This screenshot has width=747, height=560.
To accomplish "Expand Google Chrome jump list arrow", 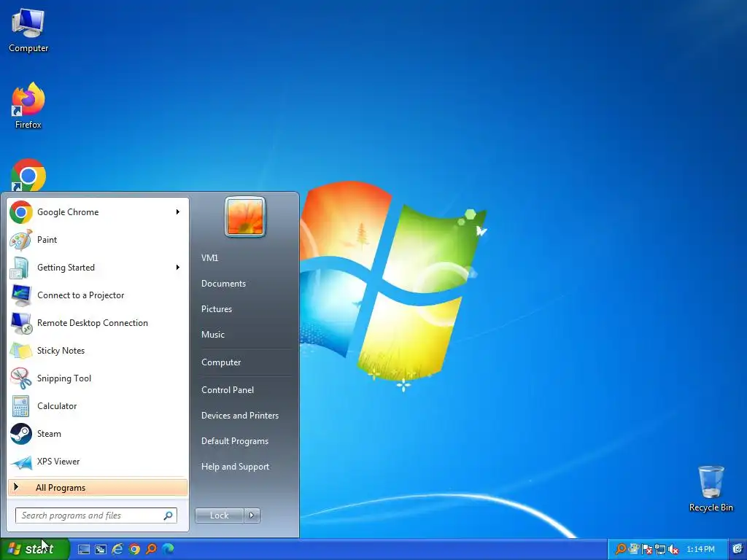I will click(x=178, y=212).
